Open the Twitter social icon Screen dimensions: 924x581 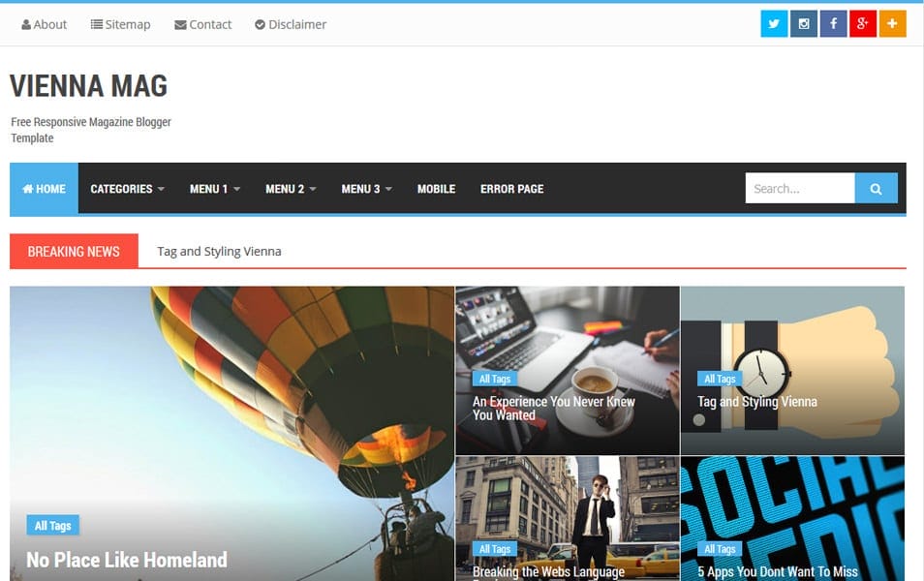[773, 22]
